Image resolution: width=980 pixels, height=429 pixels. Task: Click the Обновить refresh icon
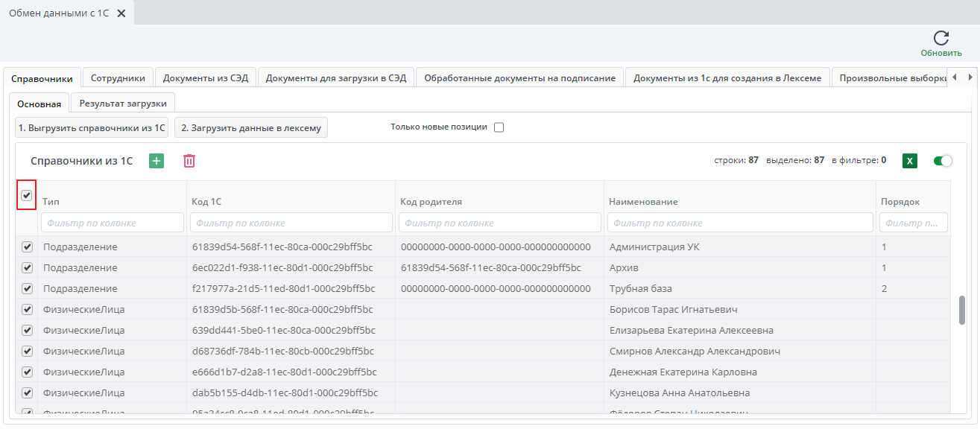941,39
